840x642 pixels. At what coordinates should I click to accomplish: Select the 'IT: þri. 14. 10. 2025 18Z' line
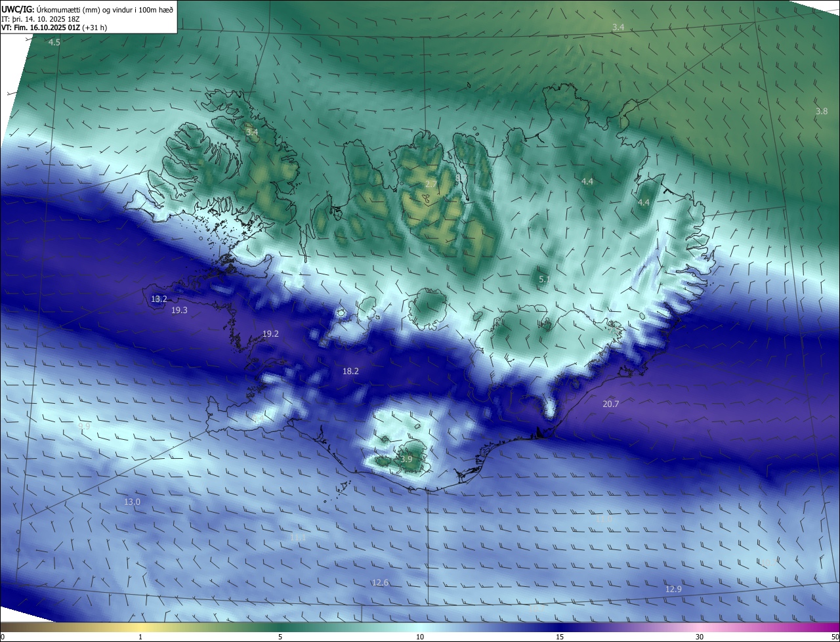point(41,19)
